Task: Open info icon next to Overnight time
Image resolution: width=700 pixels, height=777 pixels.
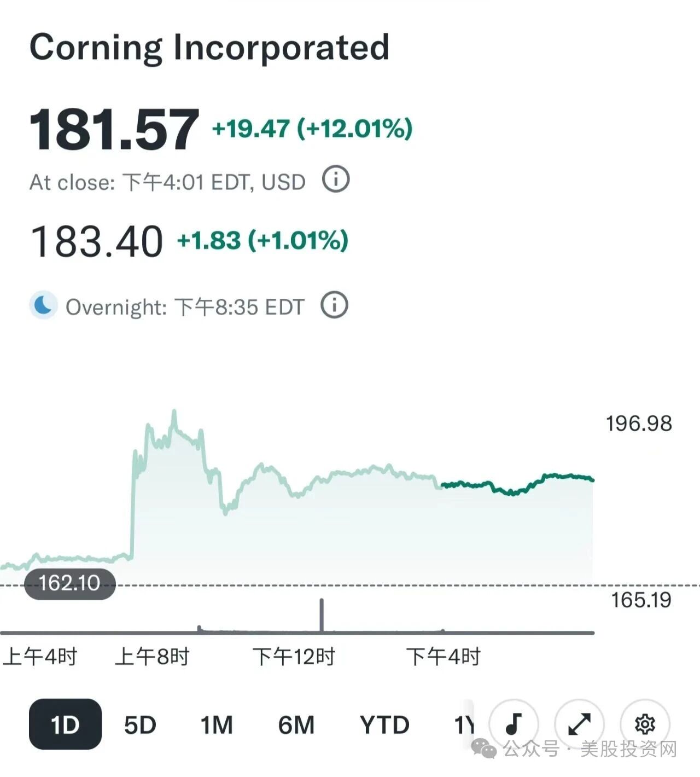Action: [x=334, y=305]
